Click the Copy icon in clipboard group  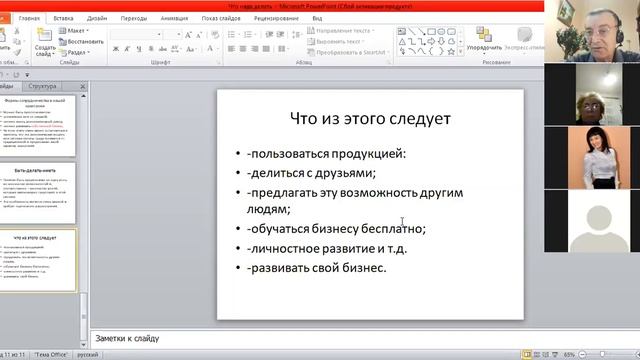pos(17,41)
